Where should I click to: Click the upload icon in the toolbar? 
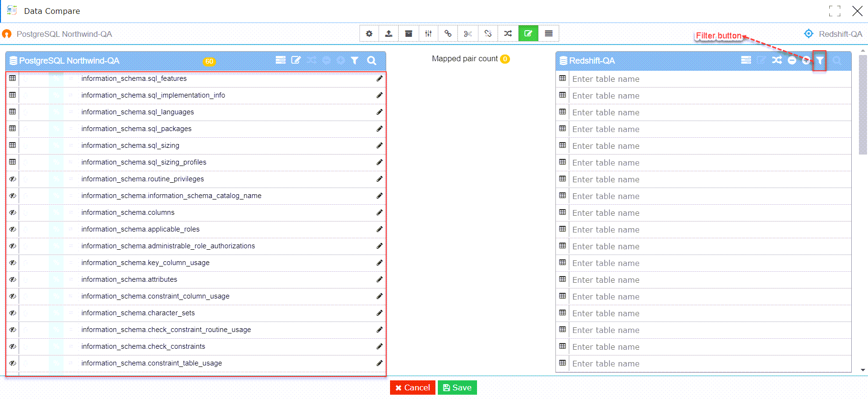[x=389, y=33]
